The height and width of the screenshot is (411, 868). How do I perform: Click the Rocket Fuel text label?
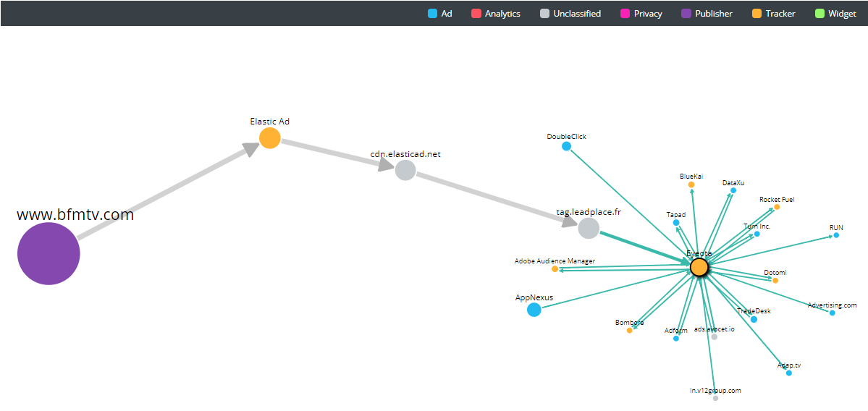[x=778, y=199]
